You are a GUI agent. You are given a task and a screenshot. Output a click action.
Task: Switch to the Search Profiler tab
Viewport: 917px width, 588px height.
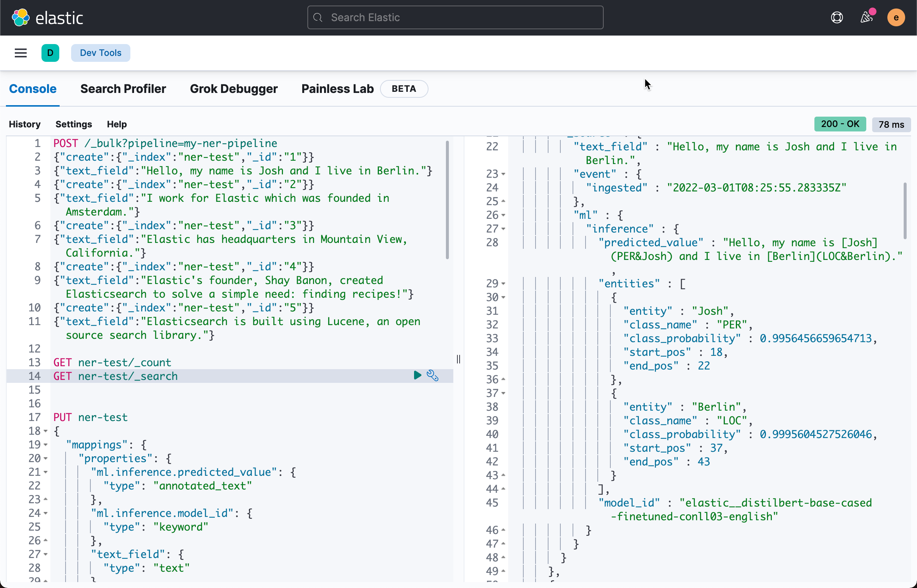(x=123, y=88)
